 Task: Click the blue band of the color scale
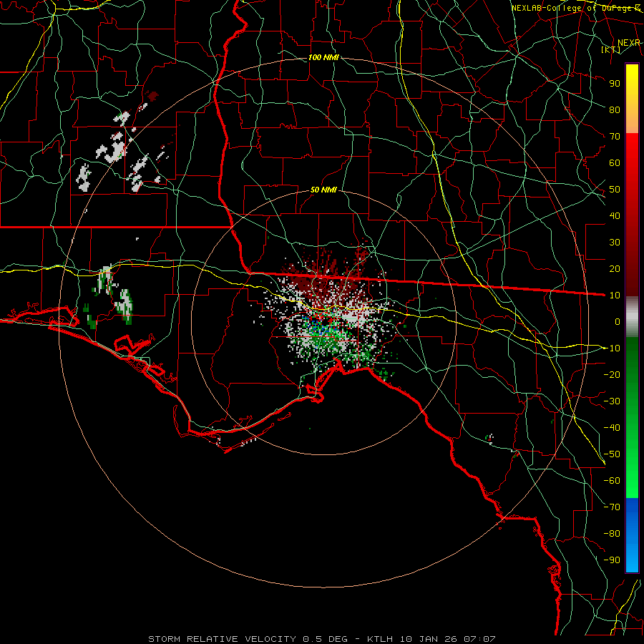click(x=632, y=535)
